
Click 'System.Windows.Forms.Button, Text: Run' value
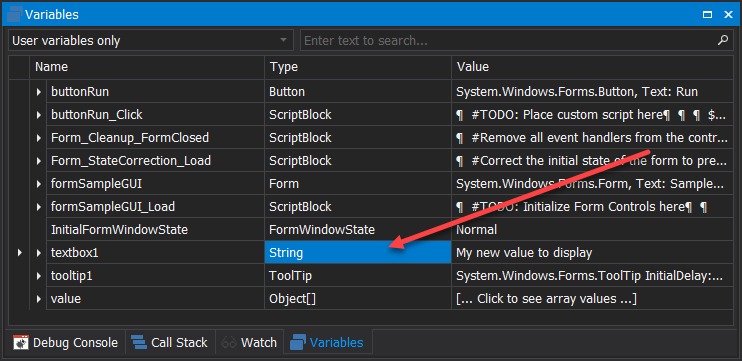[x=592, y=92]
